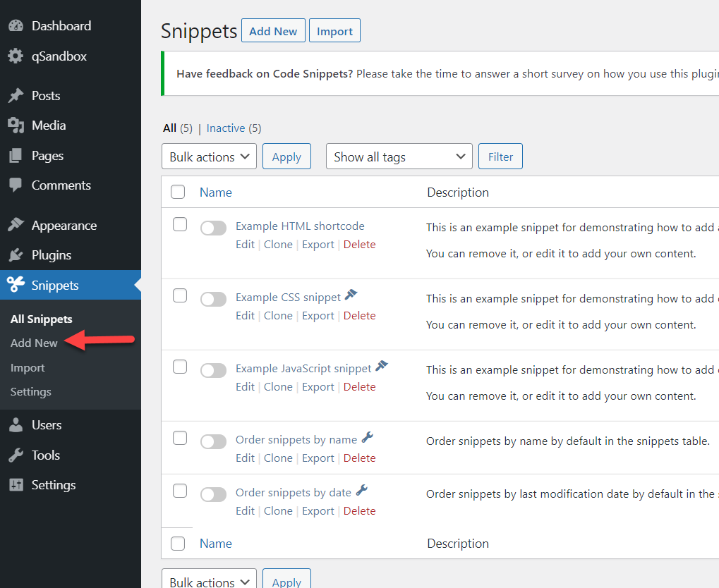Go to the Media menu
This screenshot has width=719, height=588.
tap(49, 125)
